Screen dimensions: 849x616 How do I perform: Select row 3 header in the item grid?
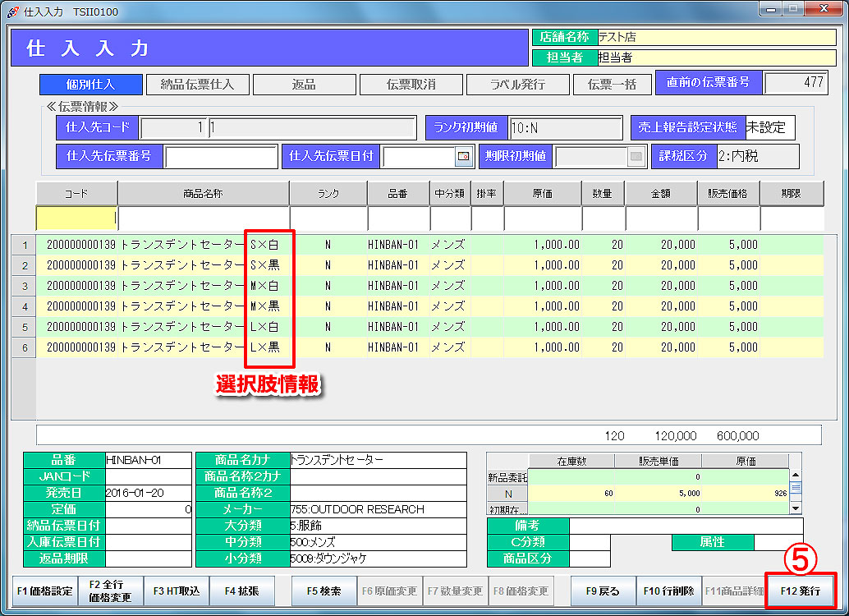(x=25, y=286)
